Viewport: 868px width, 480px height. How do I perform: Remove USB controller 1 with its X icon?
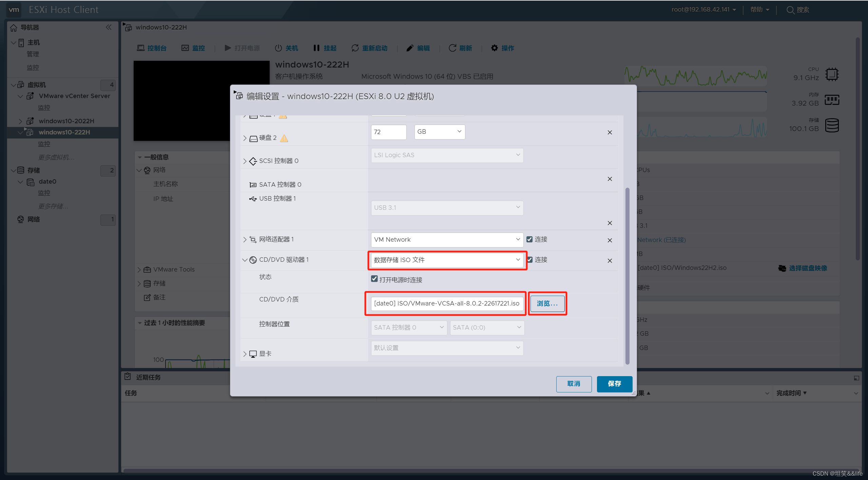click(x=610, y=223)
